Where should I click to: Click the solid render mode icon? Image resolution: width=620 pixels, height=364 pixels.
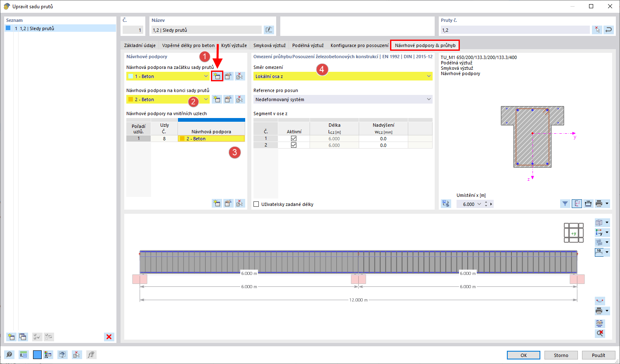[599, 242]
